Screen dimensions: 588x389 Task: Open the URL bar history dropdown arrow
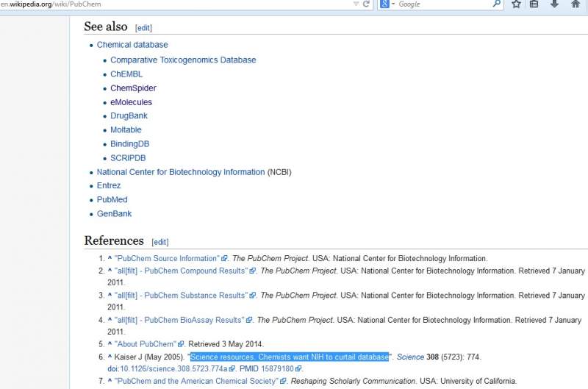(x=356, y=4)
